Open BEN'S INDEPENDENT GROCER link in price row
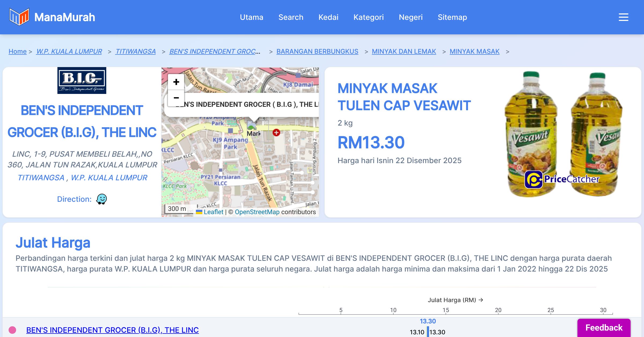Viewport: 644px width, 337px height. [112, 330]
